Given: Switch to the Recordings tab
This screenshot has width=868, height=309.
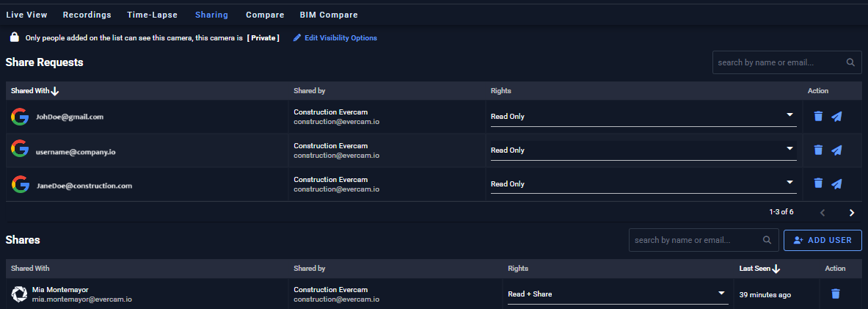Looking at the screenshot, I should 87,15.
